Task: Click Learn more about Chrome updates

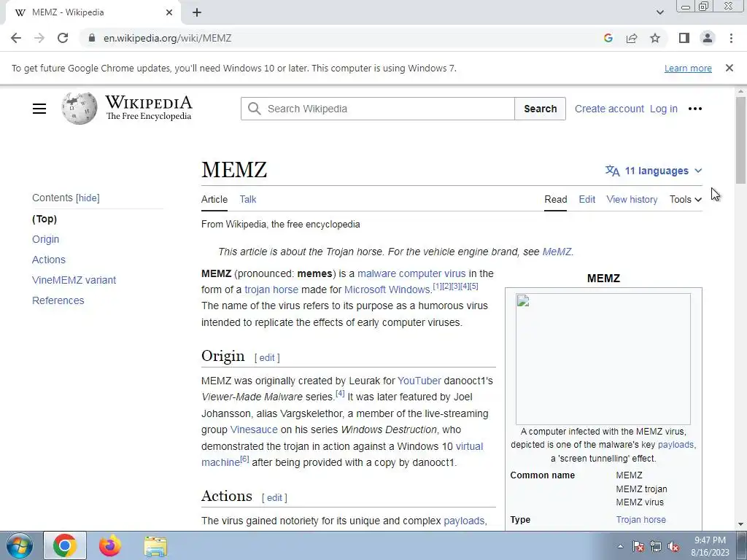Action: coord(688,68)
